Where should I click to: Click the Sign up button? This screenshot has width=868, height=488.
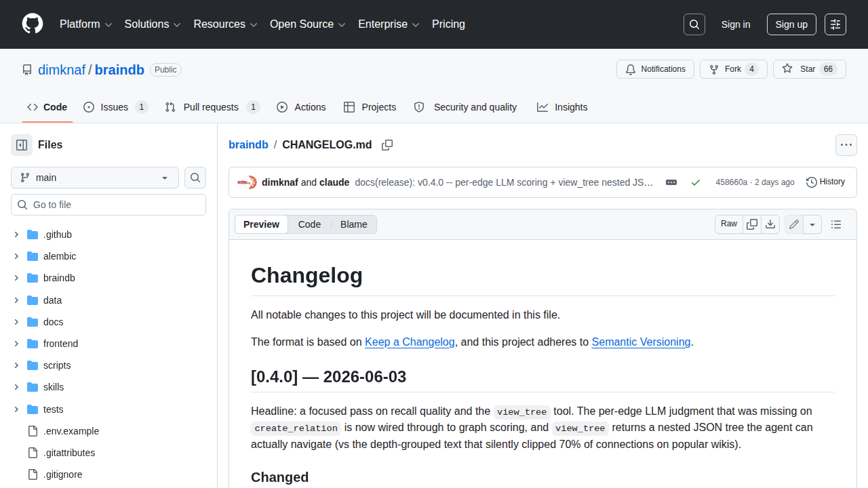(791, 24)
